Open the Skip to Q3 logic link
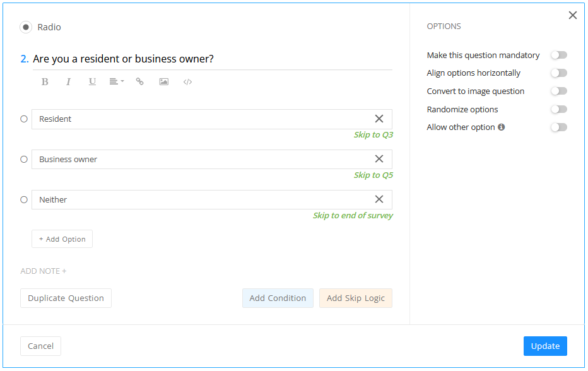 373,134
